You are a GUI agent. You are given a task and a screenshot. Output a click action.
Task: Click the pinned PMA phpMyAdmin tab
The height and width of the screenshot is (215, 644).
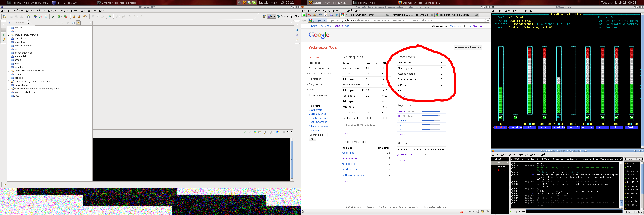click(326, 15)
